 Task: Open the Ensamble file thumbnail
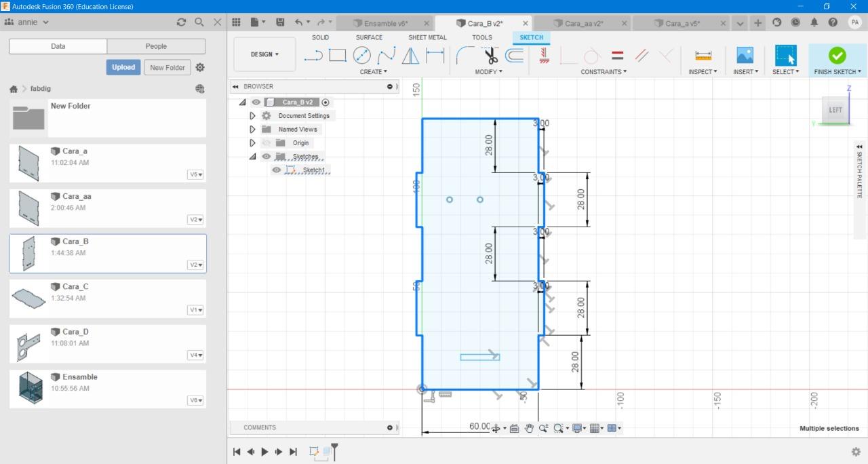coord(31,387)
